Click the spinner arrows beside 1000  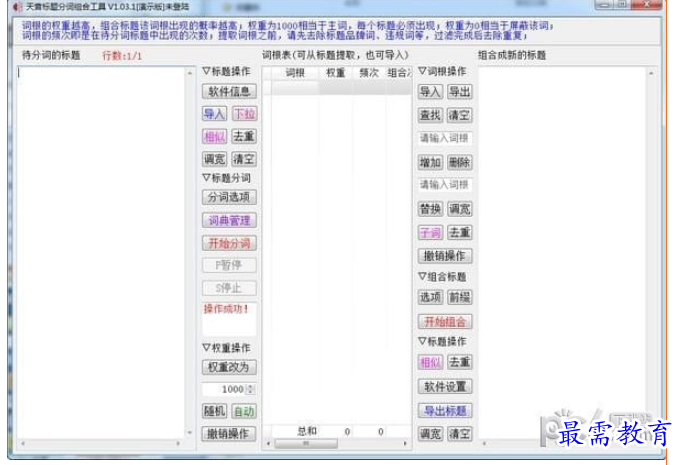pyautogui.click(x=250, y=389)
